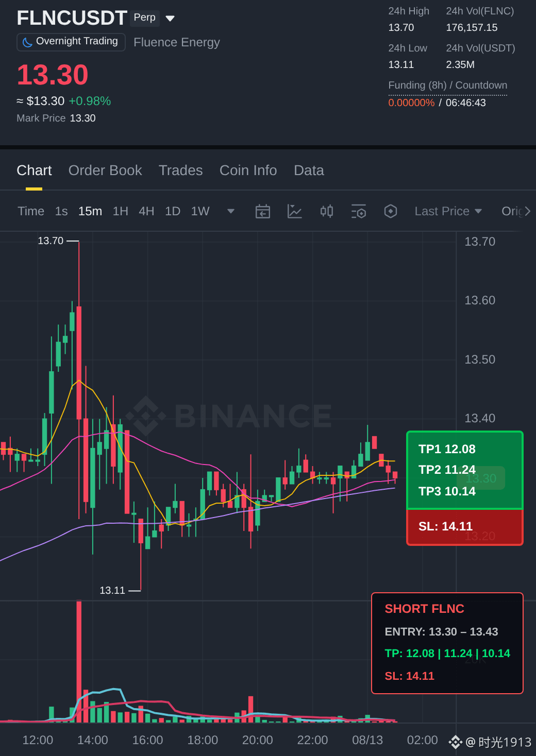This screenshot has width=536, height=756.
Task: Click the Funding (8h) / Countdown label
Action: [x=448, y=85]
